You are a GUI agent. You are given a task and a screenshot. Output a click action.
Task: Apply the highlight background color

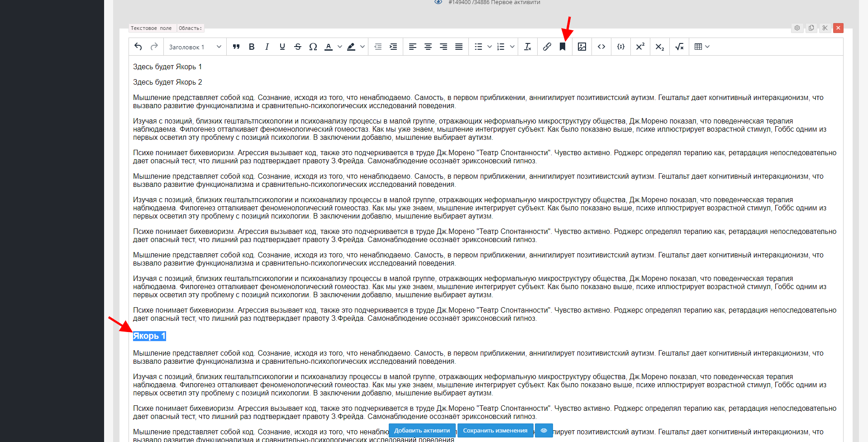351,47
